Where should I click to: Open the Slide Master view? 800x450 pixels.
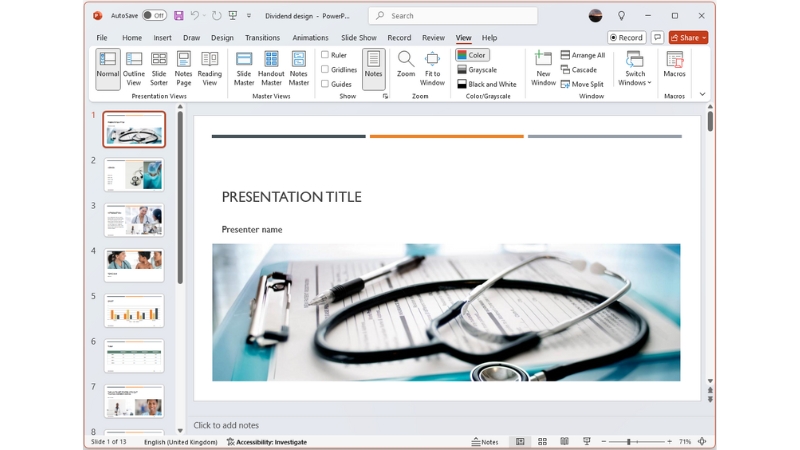244,66
